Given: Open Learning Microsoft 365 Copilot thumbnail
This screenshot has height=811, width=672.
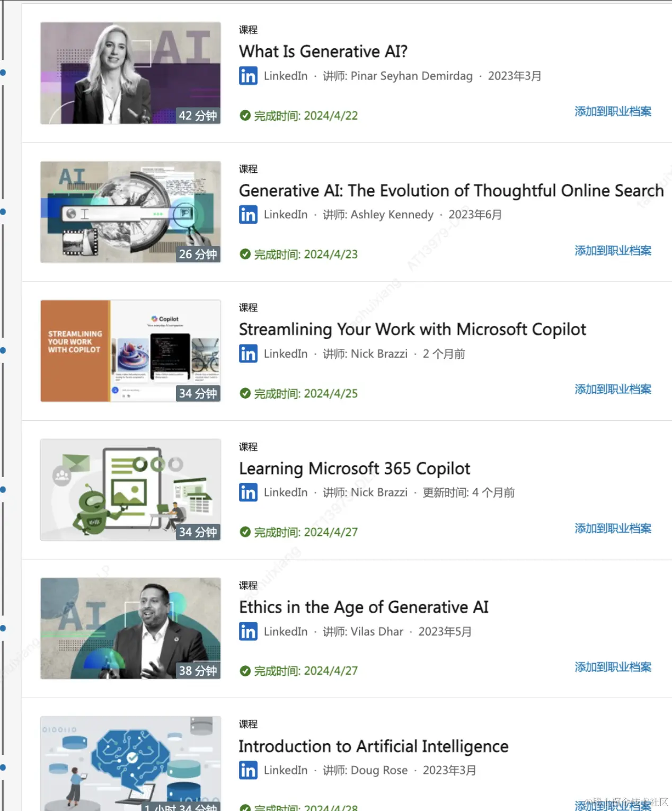Looking at the screenshot, I should point(130,490).
